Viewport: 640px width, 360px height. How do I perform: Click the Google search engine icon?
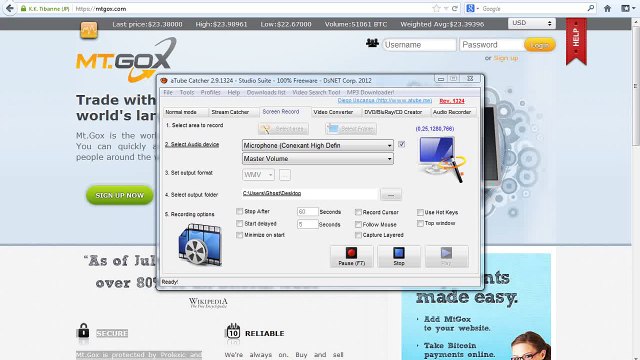(x=470, y=8)
